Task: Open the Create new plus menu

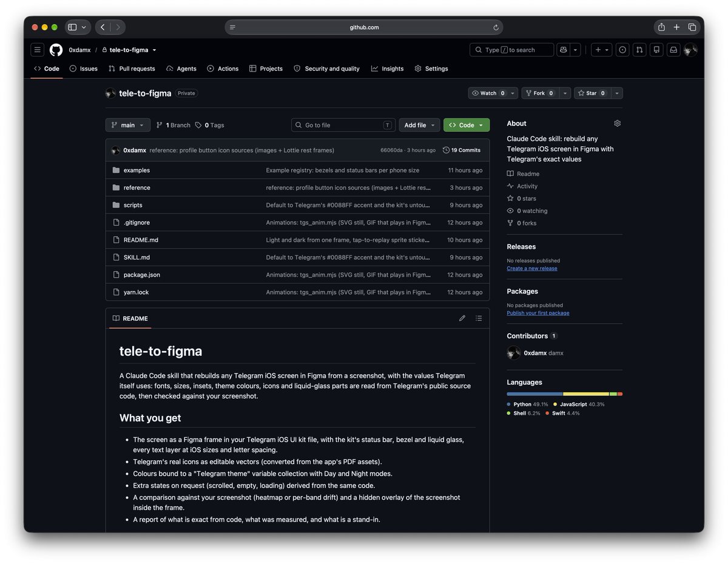Action: point(601,50)
